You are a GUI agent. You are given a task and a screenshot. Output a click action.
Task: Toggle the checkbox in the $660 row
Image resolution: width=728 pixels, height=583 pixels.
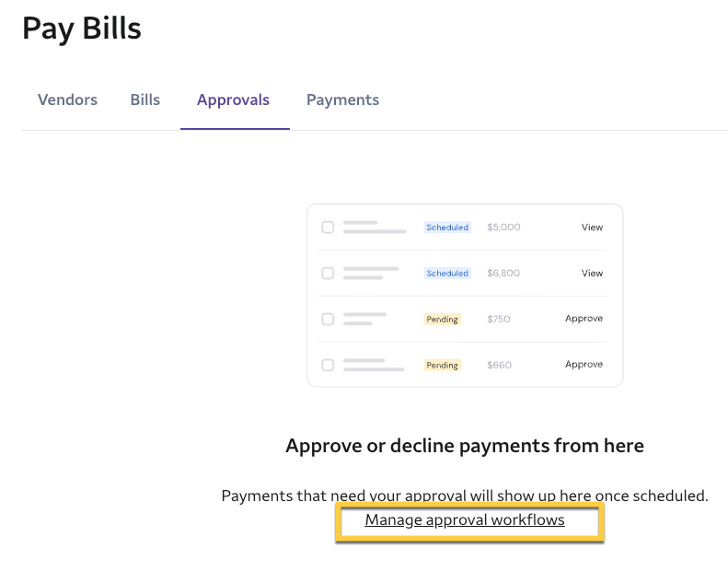(328, 365)
